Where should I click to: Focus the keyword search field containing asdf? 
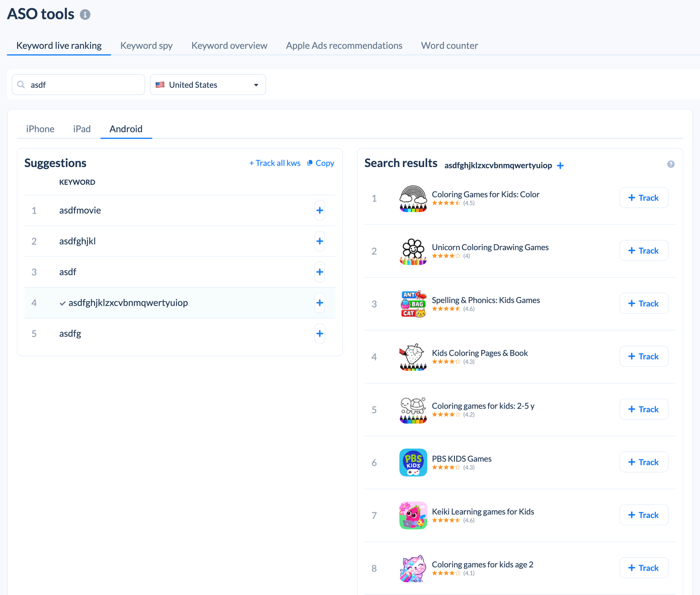coord(78,85)
